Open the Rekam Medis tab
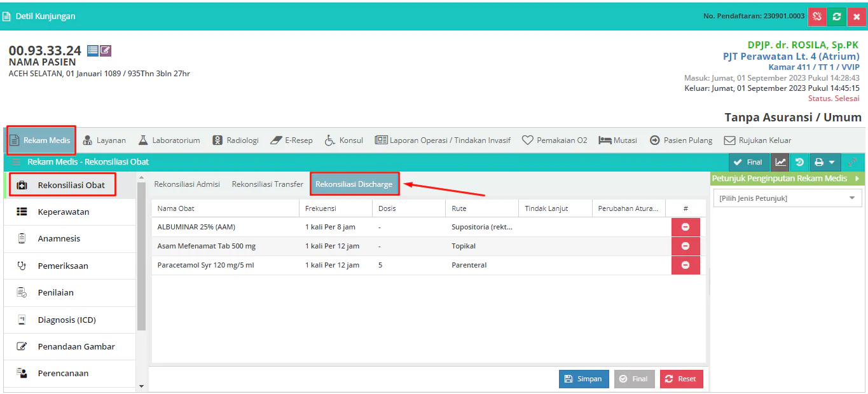 click(41, 140)
